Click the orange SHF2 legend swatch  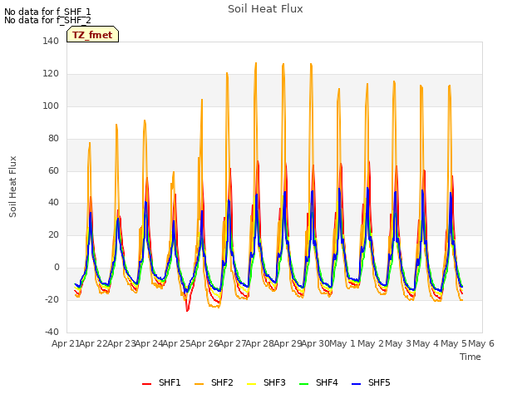[199, 384]
